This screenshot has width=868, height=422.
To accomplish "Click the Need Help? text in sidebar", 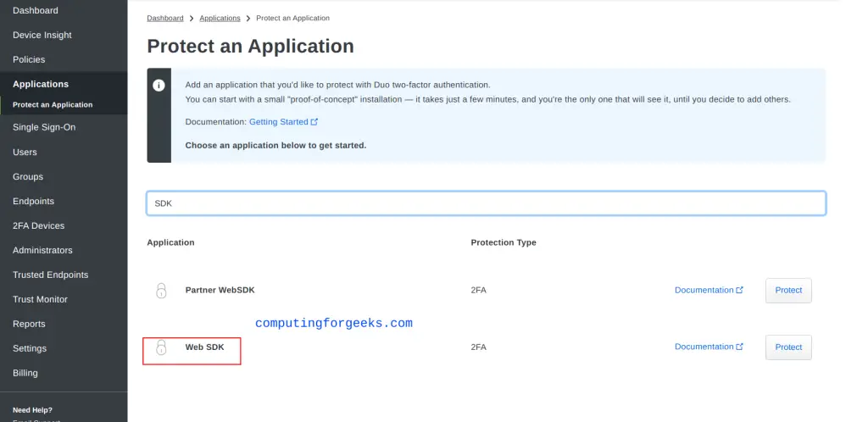I will 33,410.
